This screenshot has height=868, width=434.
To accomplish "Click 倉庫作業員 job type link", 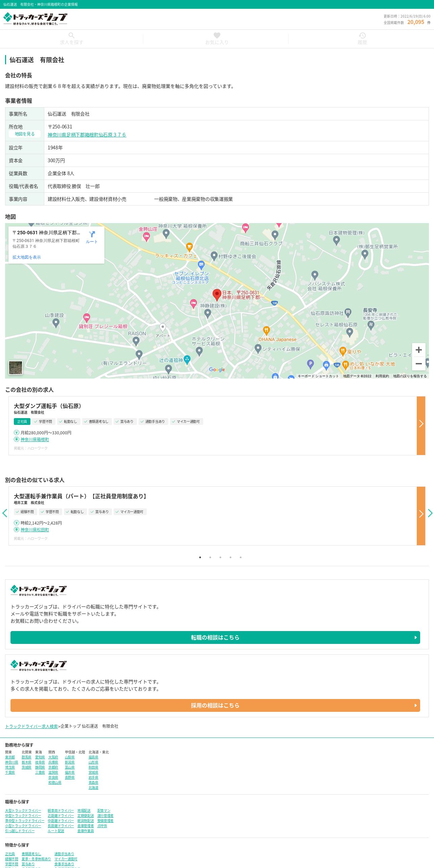I will (86, 831).
